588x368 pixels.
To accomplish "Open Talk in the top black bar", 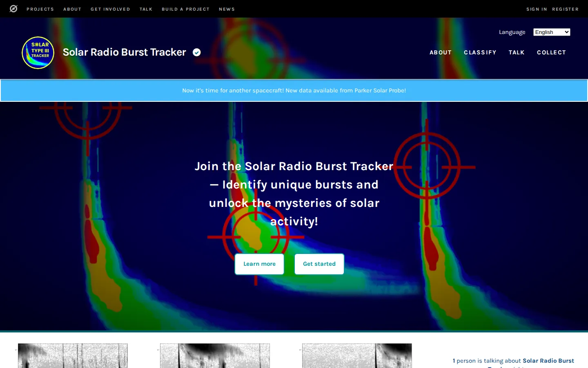I will point(146,9).
